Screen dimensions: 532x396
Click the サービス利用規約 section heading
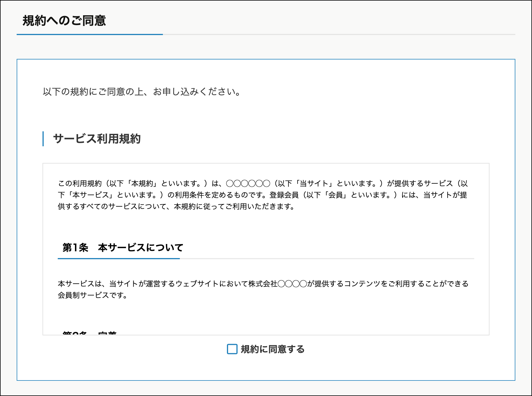[x=97, y=139]
